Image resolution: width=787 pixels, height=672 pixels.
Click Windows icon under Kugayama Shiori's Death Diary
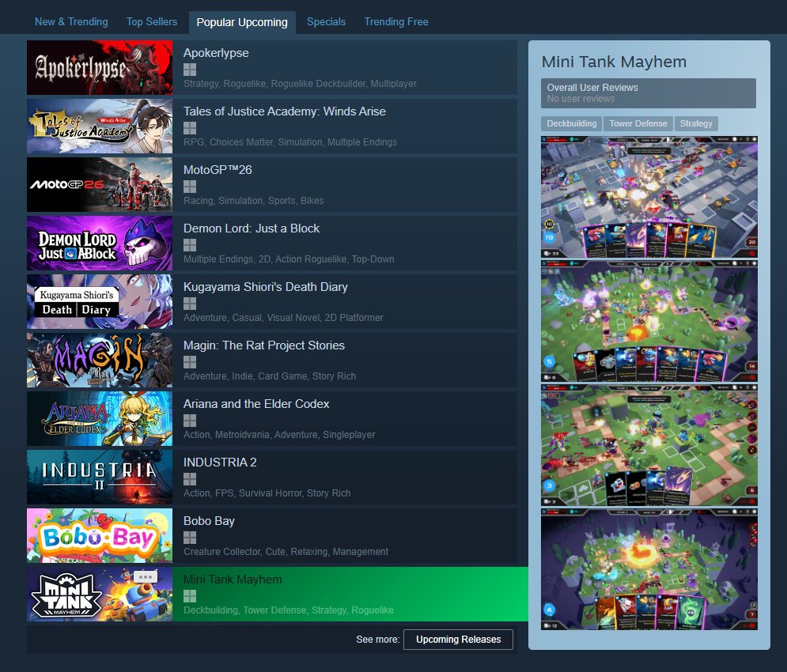coord(190,304)
